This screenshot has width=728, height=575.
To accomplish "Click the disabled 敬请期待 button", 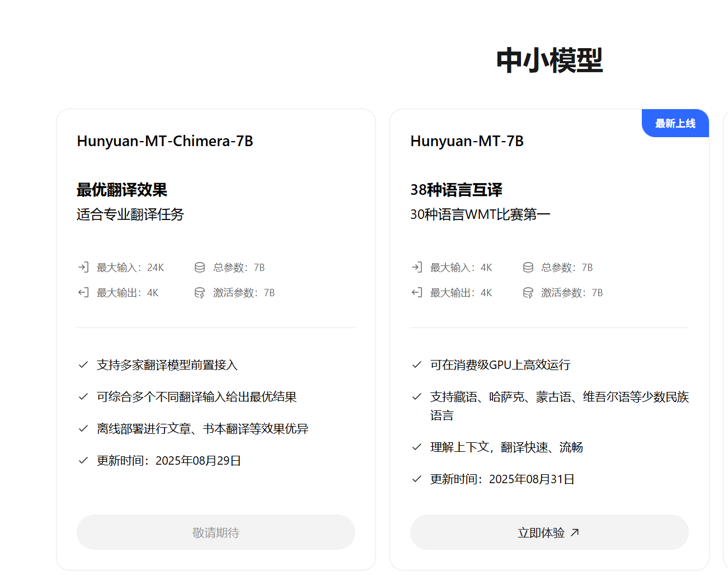I will tap(215, 532).
